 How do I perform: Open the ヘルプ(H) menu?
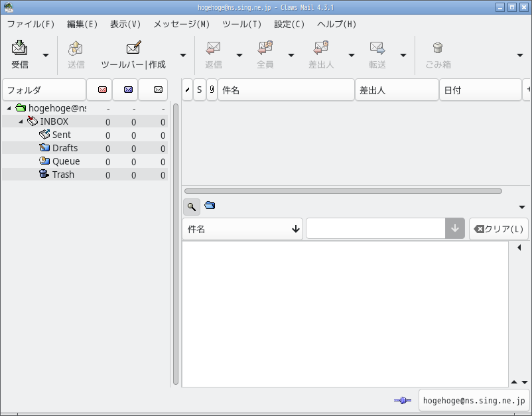[336, 24]
